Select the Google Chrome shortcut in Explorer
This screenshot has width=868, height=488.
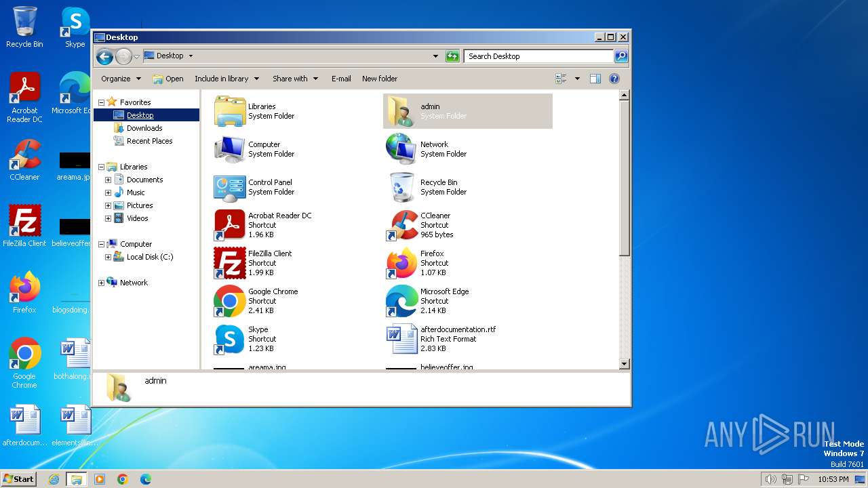pos(230,301)
